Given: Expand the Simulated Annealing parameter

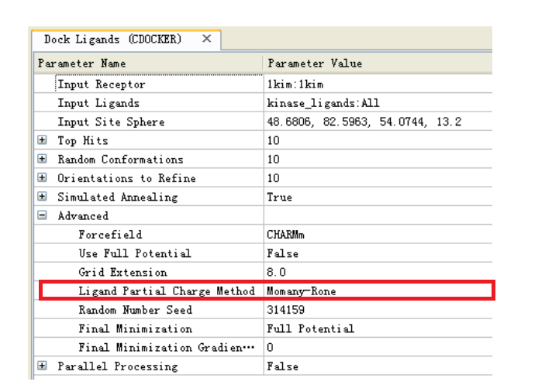Looking at the screenshot, I should tap(42, 196).
